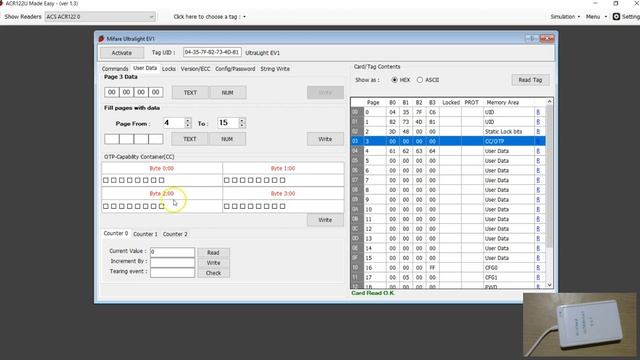640x360 pixels.
Task: Click the table vertical scrollbar thumb
Action: (x=549, y=176)
